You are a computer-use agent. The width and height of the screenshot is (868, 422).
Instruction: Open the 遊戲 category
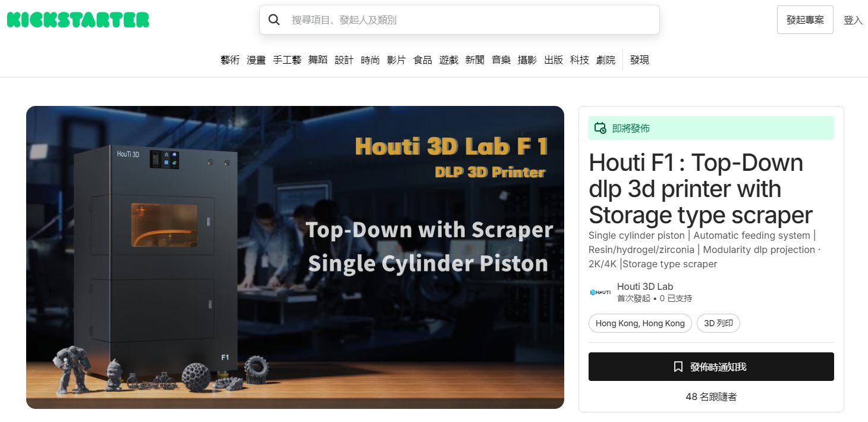point(448,60)
